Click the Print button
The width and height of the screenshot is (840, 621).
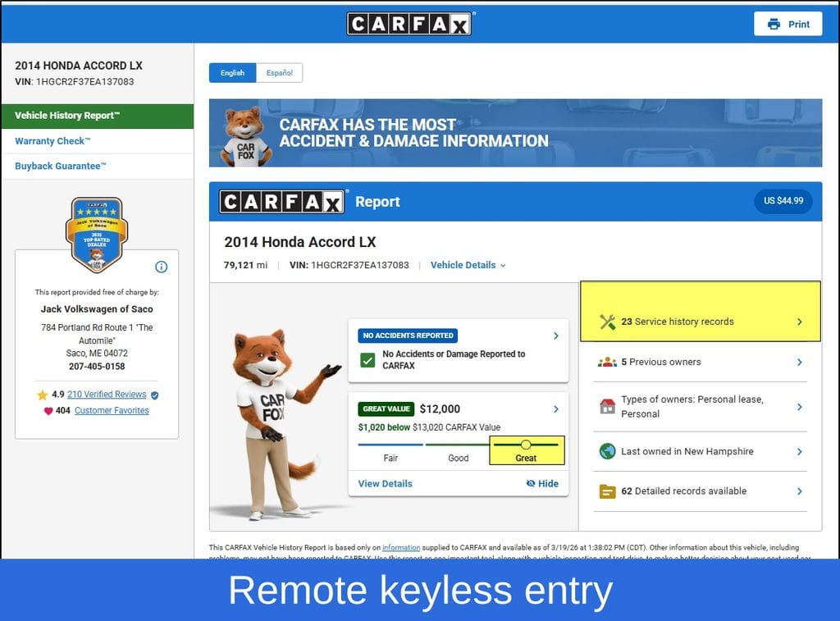(x=787, y=24)
